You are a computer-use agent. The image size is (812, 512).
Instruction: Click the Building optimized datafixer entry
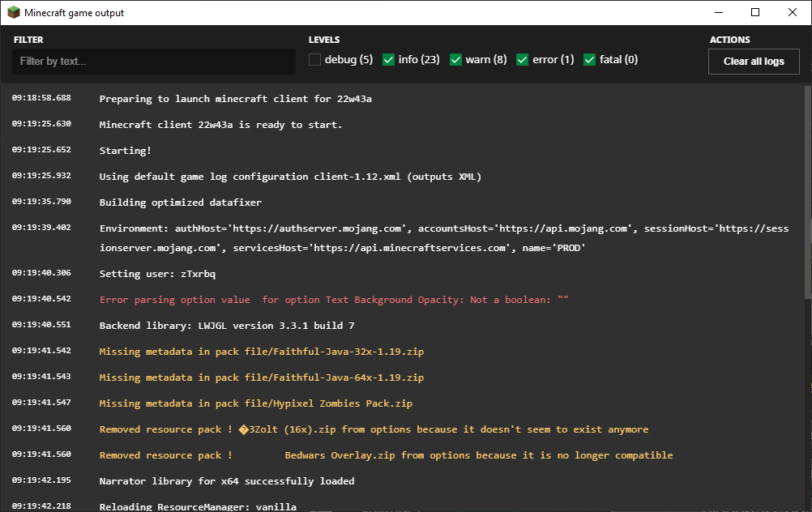(x=180, y=203)
